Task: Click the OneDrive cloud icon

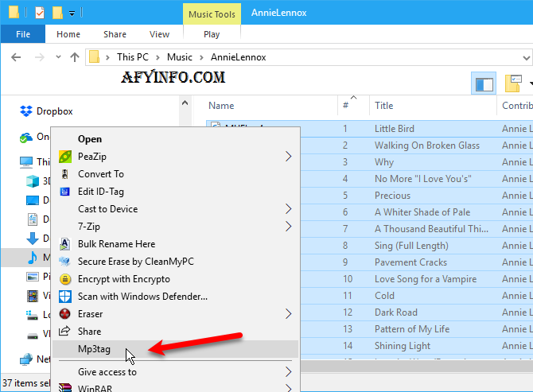Action: click(25, 138)
